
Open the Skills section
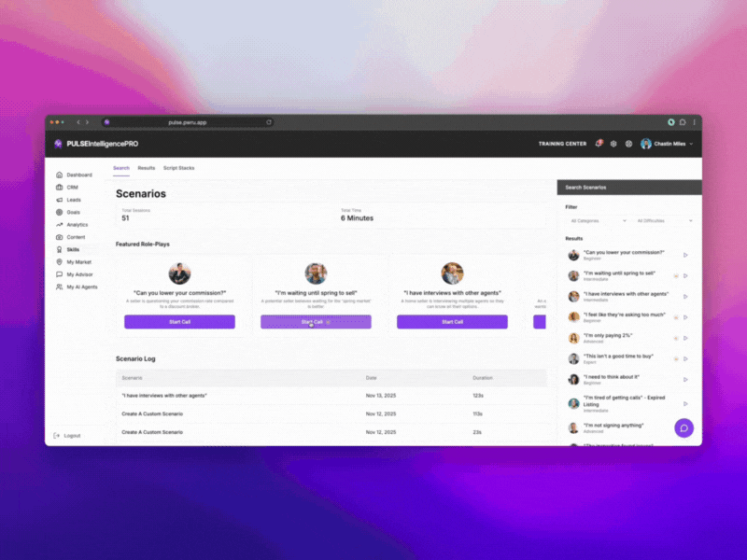click(x=67, y=249)
